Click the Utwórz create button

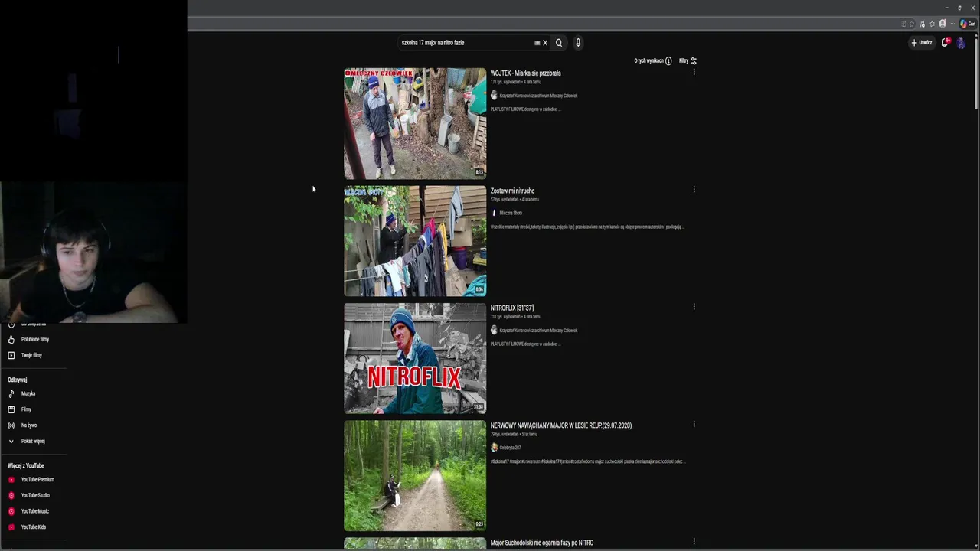click(x=922, y=43)
